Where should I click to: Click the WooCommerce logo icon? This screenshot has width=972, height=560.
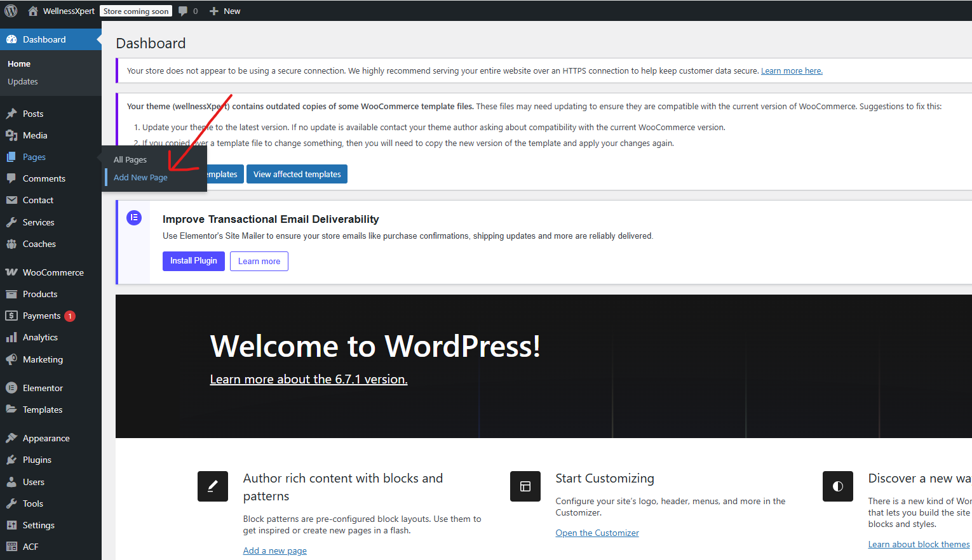[x=11, y=272]
